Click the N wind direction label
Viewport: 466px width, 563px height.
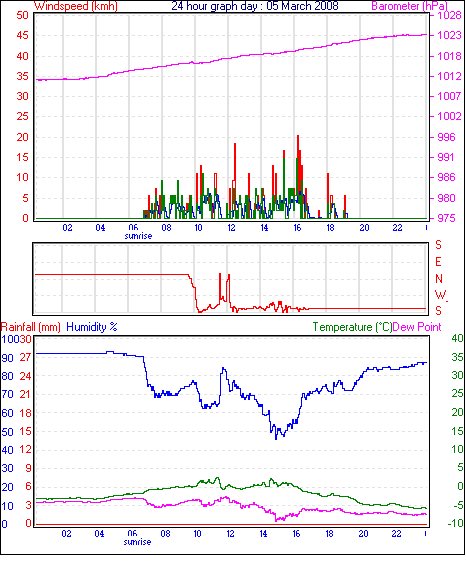pyautogui.click(x=439, y=278)
